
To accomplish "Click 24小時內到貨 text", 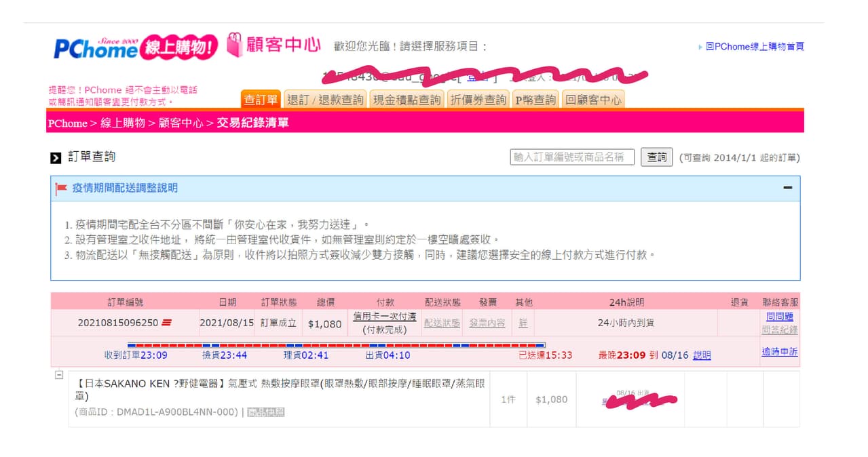I will [x=626, y=323].
